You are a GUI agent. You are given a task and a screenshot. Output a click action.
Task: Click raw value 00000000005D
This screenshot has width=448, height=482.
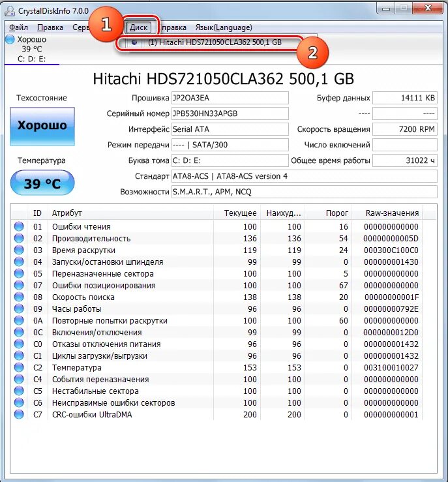(x=391, y=239)
